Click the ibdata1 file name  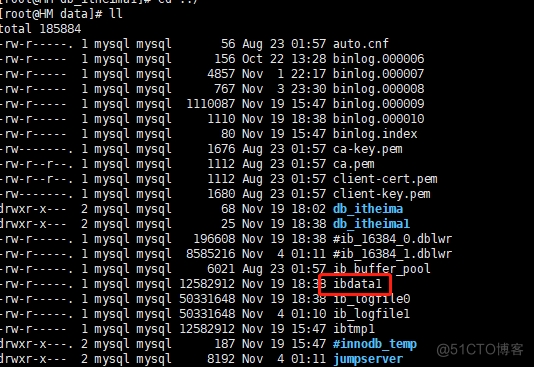point(357,284)
